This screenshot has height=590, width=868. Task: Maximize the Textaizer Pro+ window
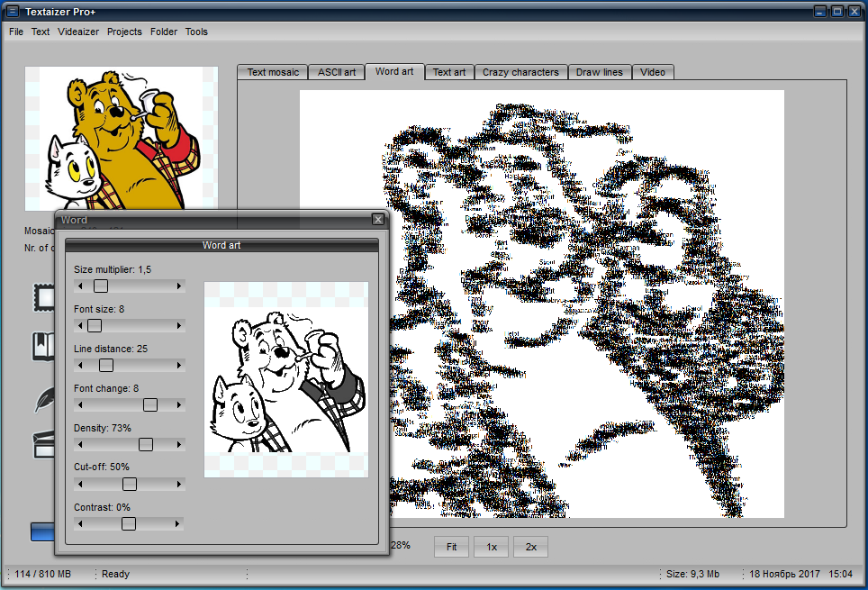point(837,11)
